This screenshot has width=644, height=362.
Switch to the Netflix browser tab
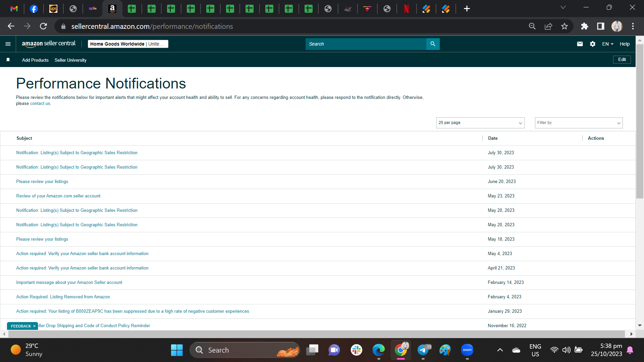[407, 9]
